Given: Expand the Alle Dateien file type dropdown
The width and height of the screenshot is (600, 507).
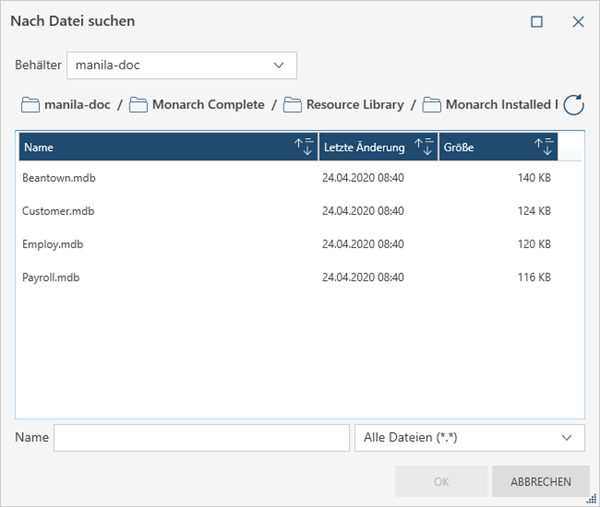Looking at the screenshot, I should coord(568,438).
